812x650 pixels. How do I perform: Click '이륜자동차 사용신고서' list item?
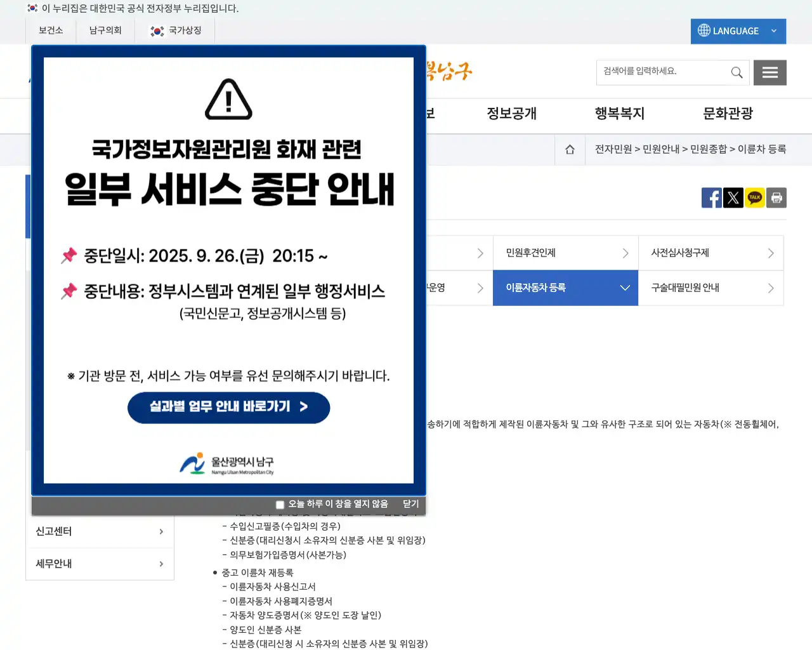point(273,587)
